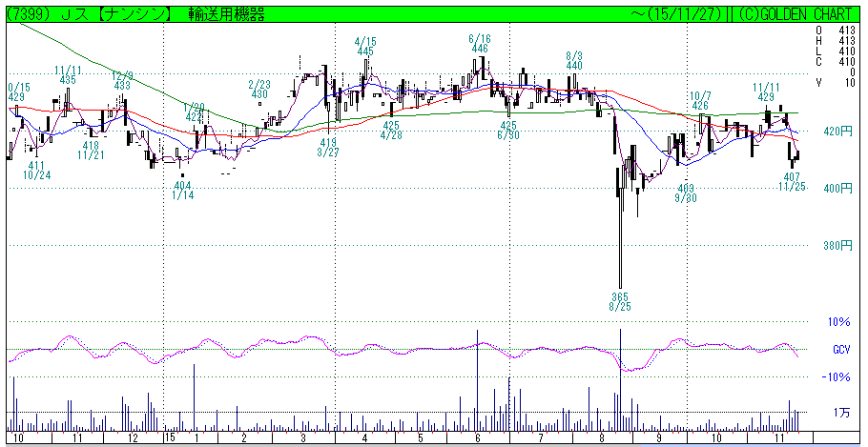Click the 400円 price axis label
Viewport: 868px width, 447px height.
pyautogui.click(x=838, y=189)
